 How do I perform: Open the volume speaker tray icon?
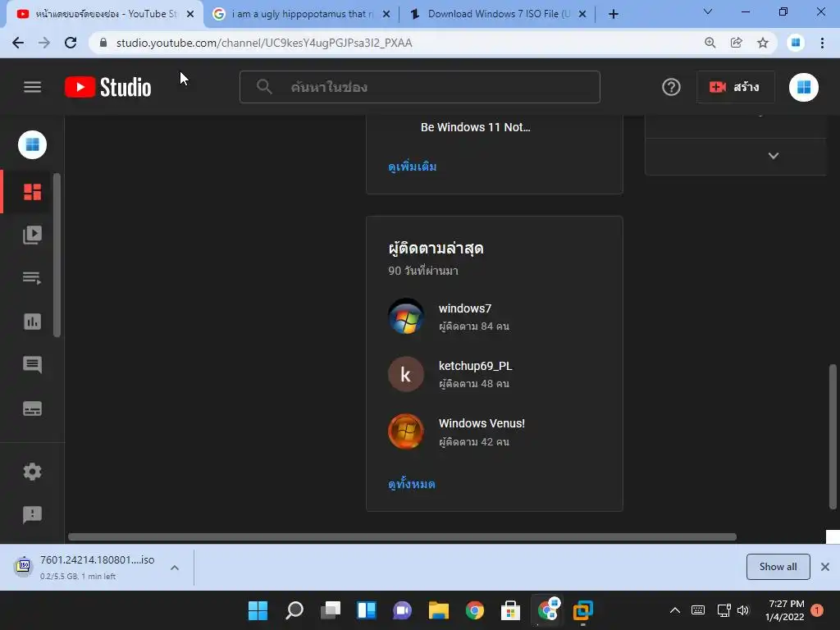click(x=743, y=610)
